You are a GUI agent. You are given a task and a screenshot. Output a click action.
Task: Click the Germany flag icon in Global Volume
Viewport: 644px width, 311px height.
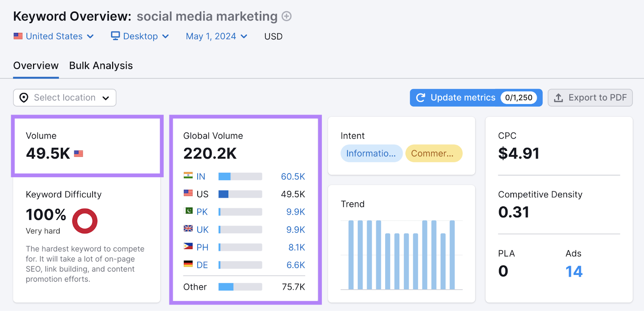188,265
